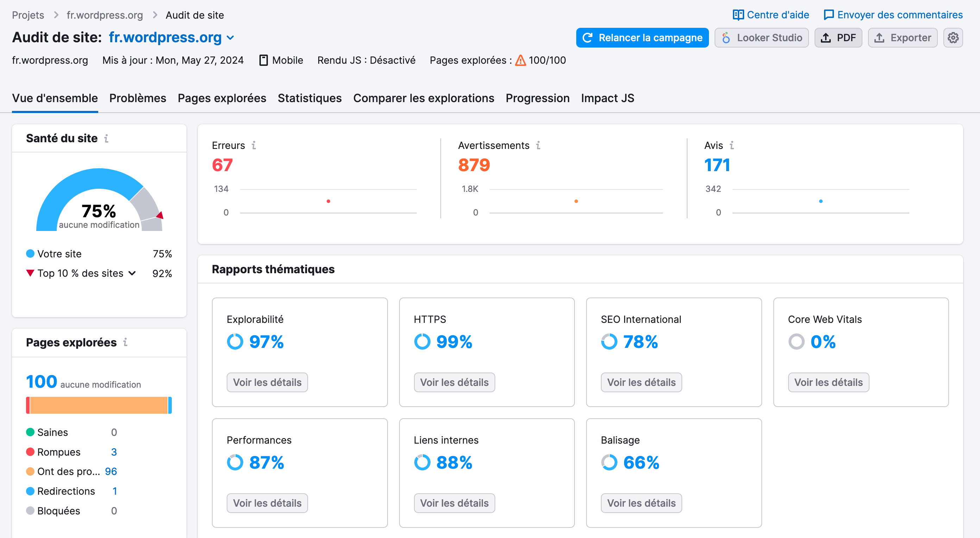Image resolution: width=980 pixels, height=538 pixels.
Task: Click the Pages explorées panel info icon
Action: click(125, 343)
